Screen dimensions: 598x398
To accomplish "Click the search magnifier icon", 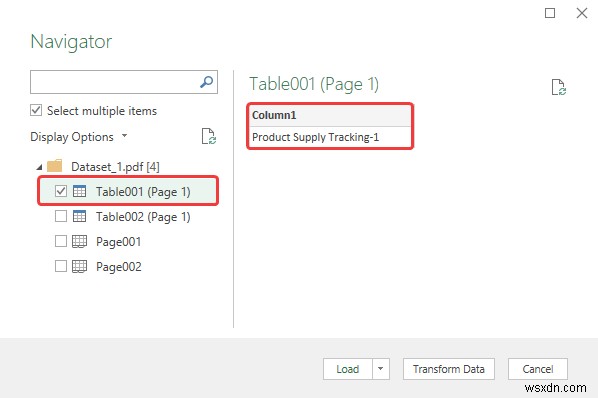I will [x=206, y=82].
